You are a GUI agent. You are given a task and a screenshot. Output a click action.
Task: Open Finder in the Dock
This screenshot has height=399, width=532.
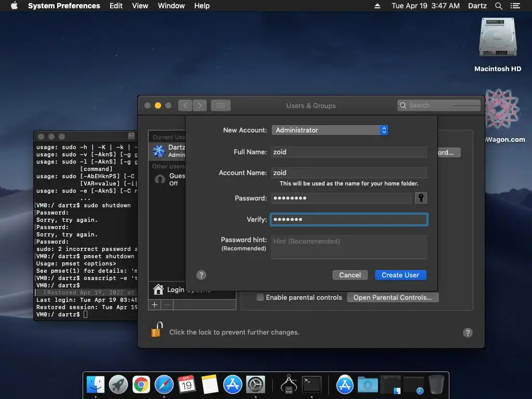coord(96,384)
